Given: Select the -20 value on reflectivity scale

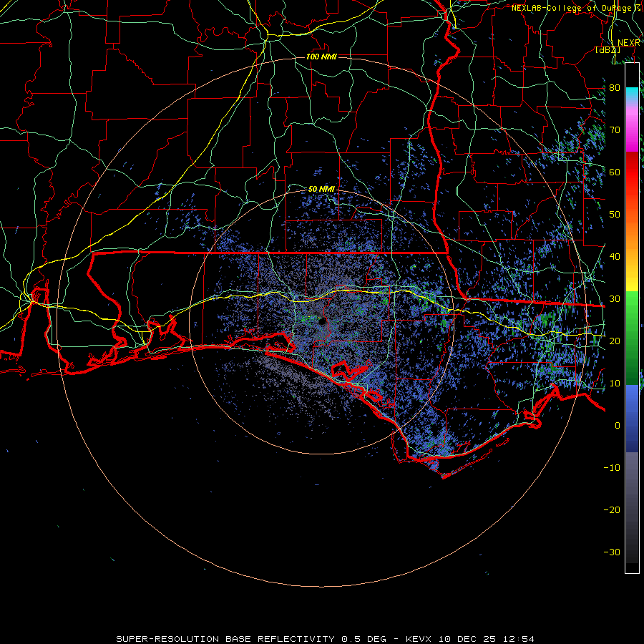Looking at the screenshot, I should (x=612, y=510).
